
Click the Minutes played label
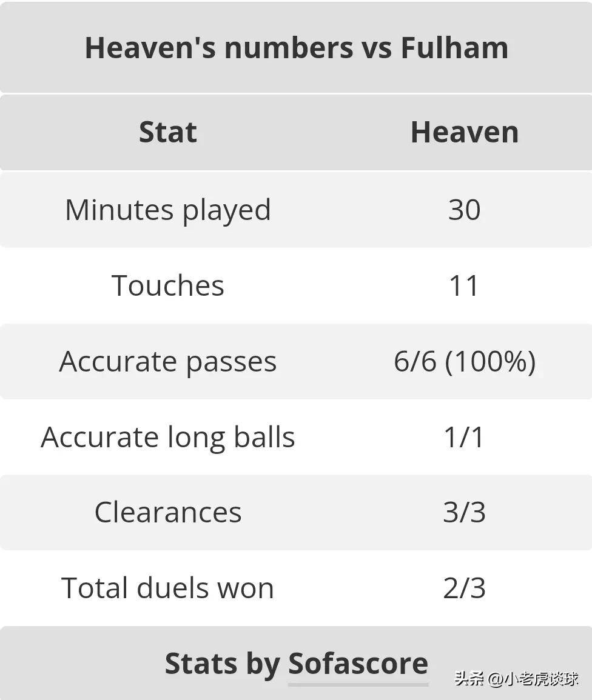(168, 210)
